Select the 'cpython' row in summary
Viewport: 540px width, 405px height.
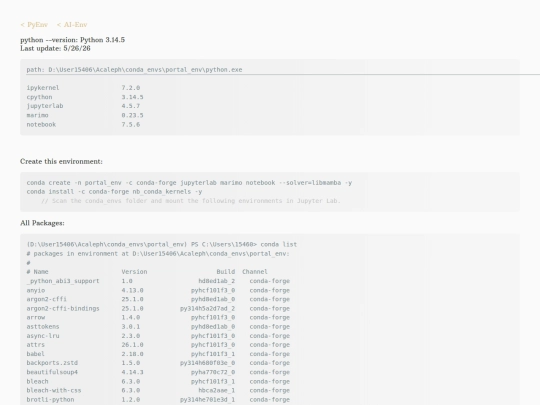click(x=85, y=97)
